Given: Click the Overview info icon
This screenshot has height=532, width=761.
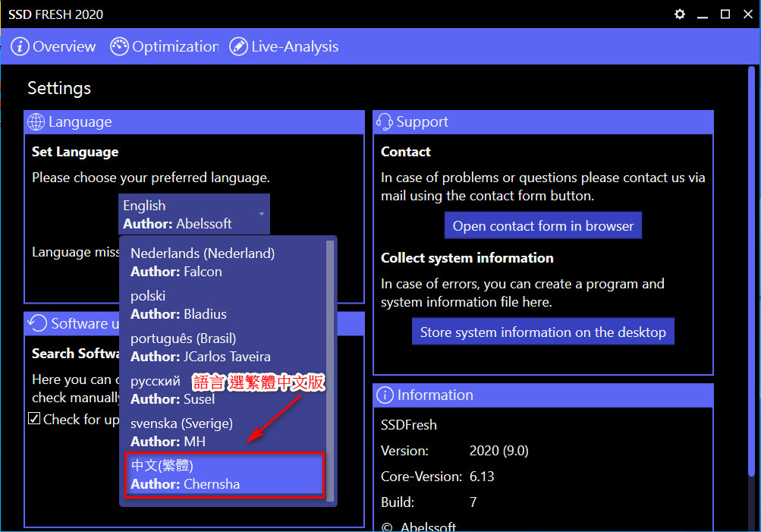Looking at the screenshot, I should pos(20,46).
